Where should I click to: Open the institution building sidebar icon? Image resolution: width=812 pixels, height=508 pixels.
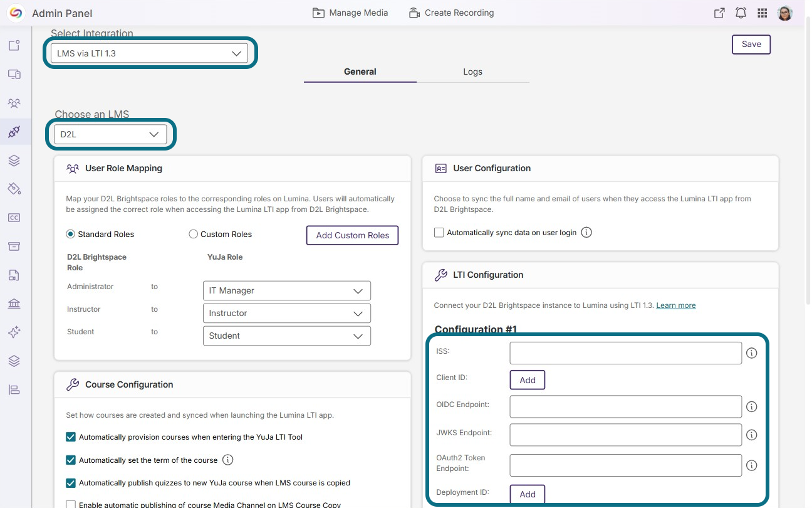point(14,304)
